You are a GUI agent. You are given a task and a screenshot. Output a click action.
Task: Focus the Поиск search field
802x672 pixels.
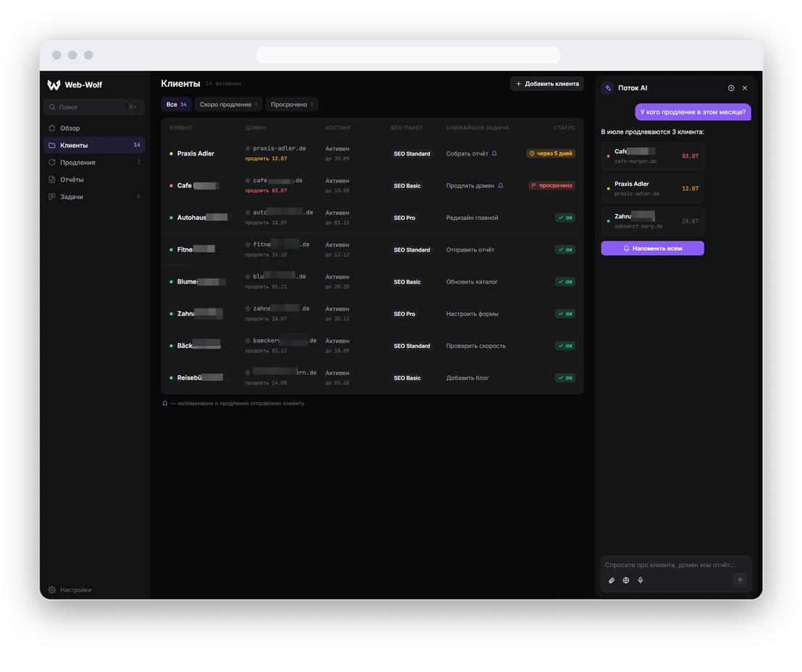[94, 107]
